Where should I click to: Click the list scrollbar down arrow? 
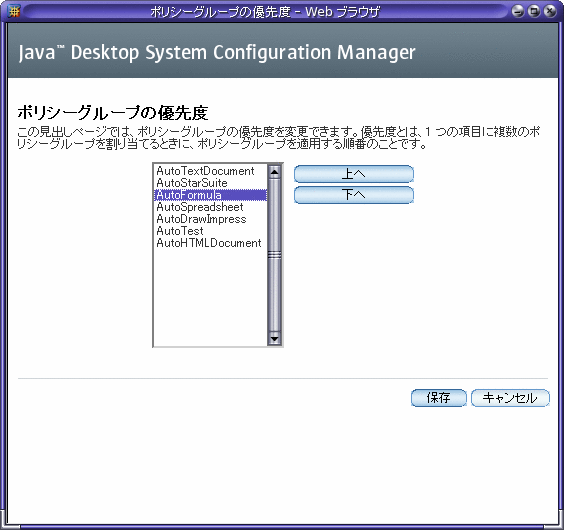click(x=274, y=338)
